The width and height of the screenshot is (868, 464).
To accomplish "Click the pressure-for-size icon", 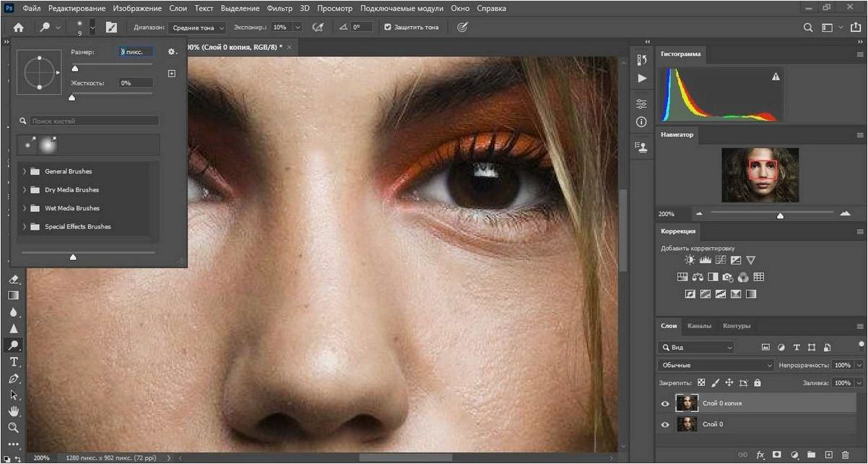I will (x=462, y=27).
